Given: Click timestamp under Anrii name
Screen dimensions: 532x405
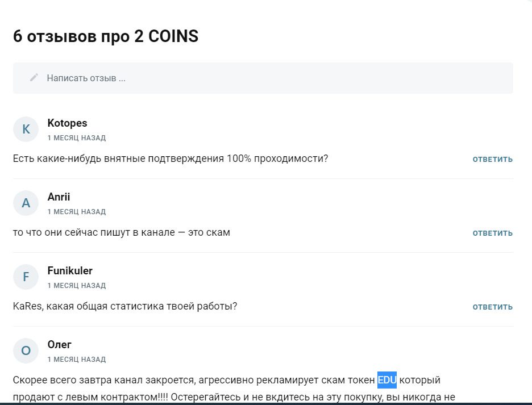Looking at the screenshot, I should [77, 212].
